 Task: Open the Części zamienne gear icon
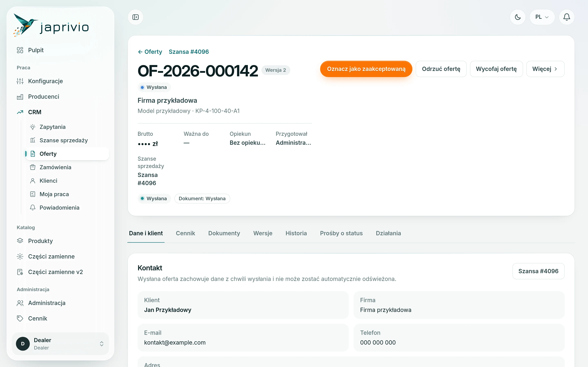click(x=20, y=256)
